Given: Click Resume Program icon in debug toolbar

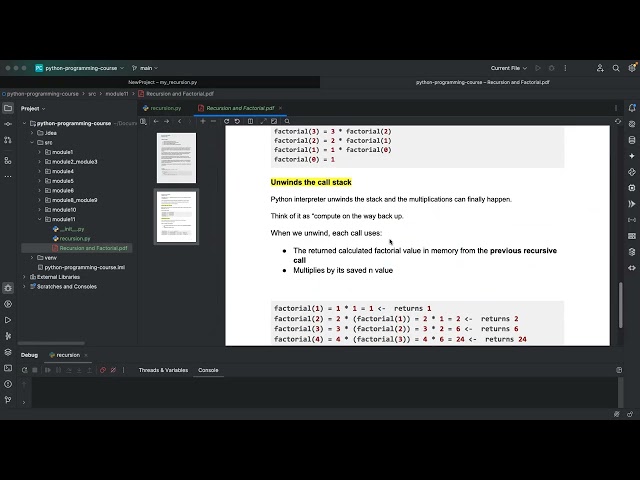Looking at the screenshot, I should coord(48,370).
